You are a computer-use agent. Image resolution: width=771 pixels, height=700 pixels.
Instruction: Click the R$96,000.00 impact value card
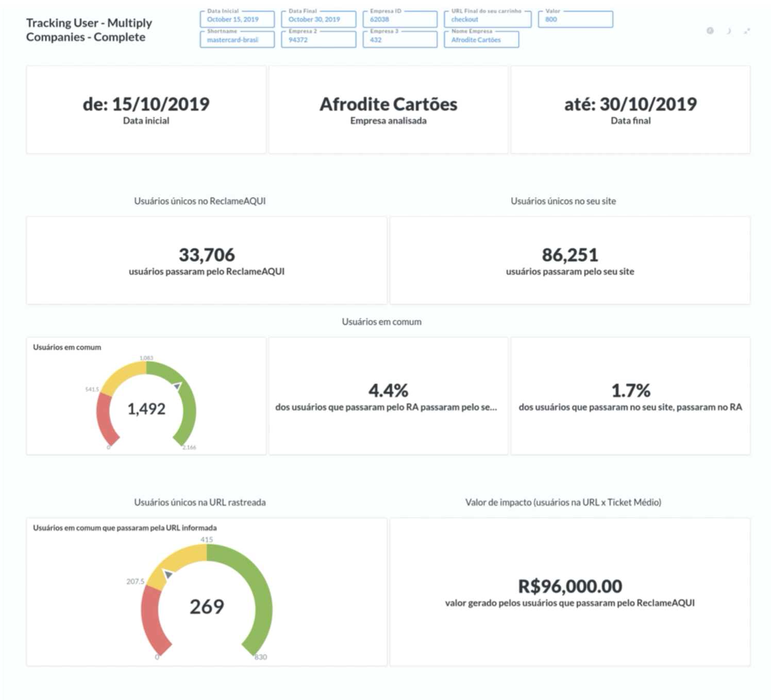(x=570, y=592)
